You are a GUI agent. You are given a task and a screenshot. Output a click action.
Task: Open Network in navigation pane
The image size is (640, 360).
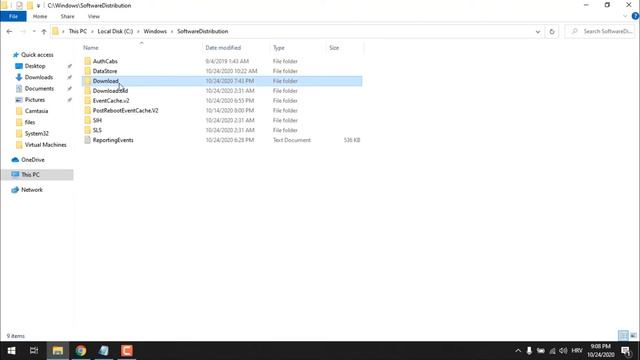(x=31, y=190)
